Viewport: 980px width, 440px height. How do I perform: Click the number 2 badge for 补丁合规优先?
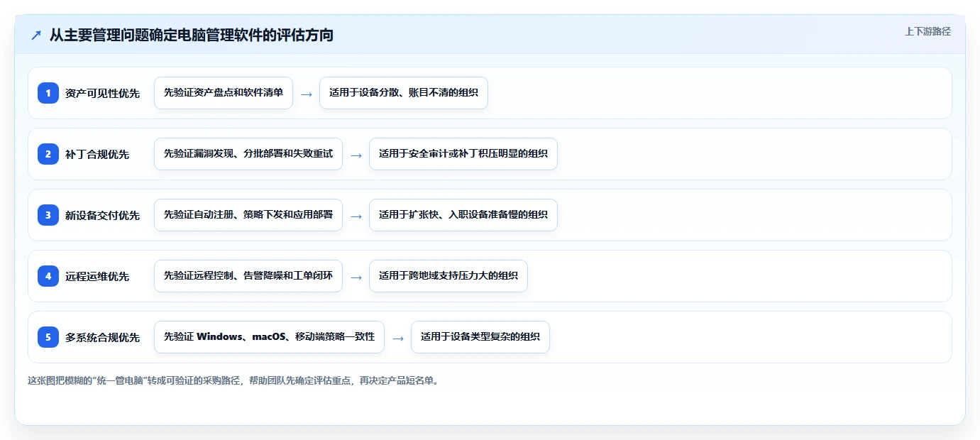(x=48, y=154)
